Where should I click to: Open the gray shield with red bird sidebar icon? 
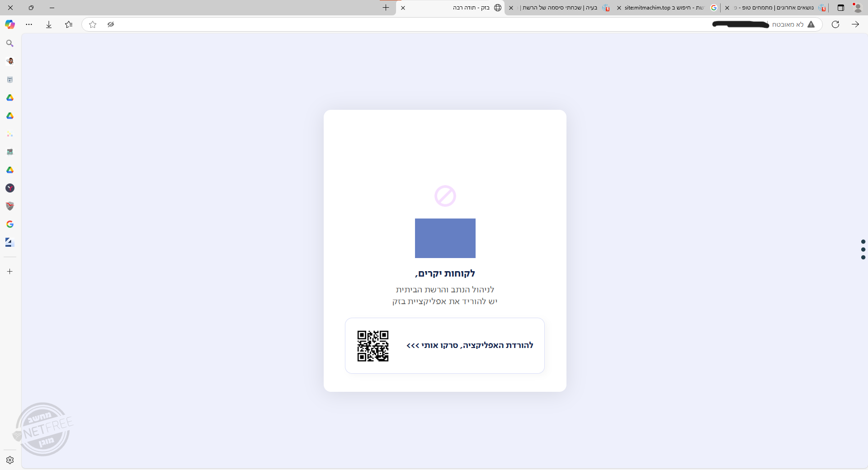pyautogui.click(x=10, y=206)
